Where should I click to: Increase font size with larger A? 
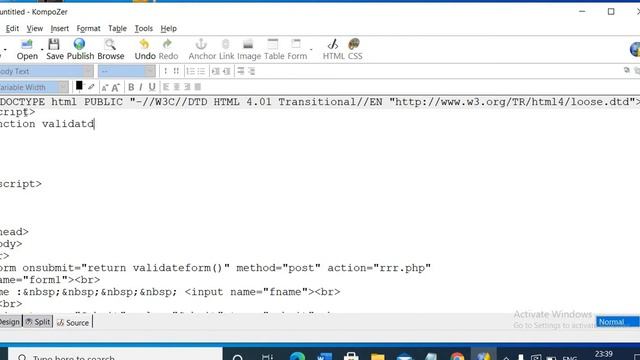[x=116, y=87]
